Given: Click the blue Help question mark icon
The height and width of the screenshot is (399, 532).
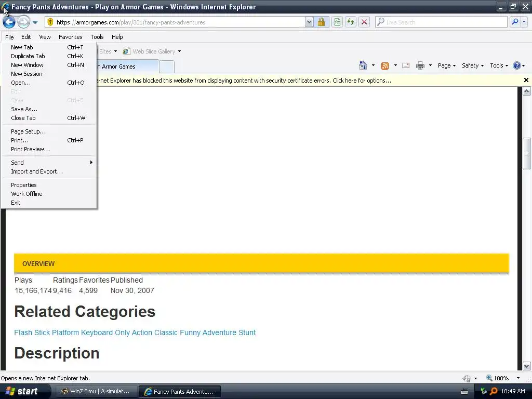Looking at the screenshot, I should click(x=517, y=65).
